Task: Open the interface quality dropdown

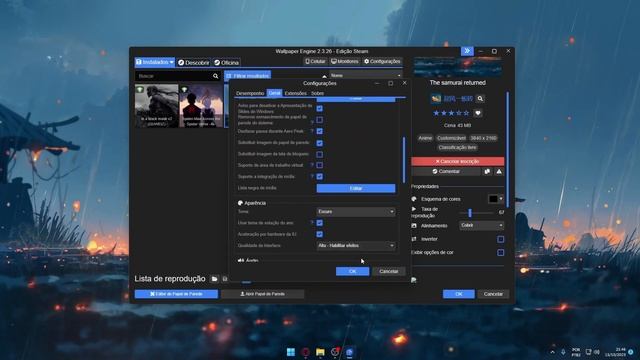Action: [356, 246]
